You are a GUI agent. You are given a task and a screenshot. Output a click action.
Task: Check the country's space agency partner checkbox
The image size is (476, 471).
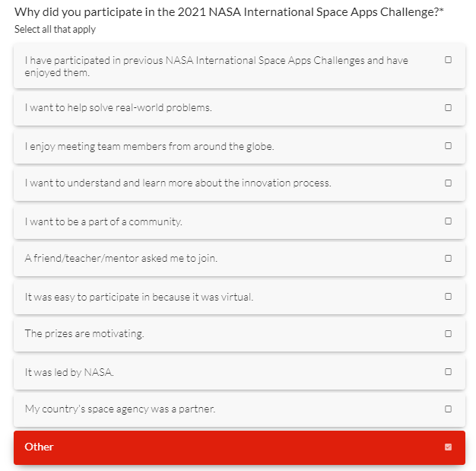(x=448, y=409)
